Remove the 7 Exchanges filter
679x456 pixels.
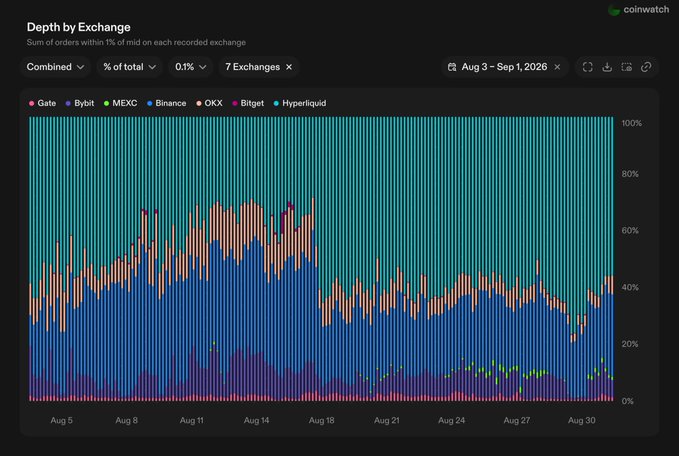point(289,67)
